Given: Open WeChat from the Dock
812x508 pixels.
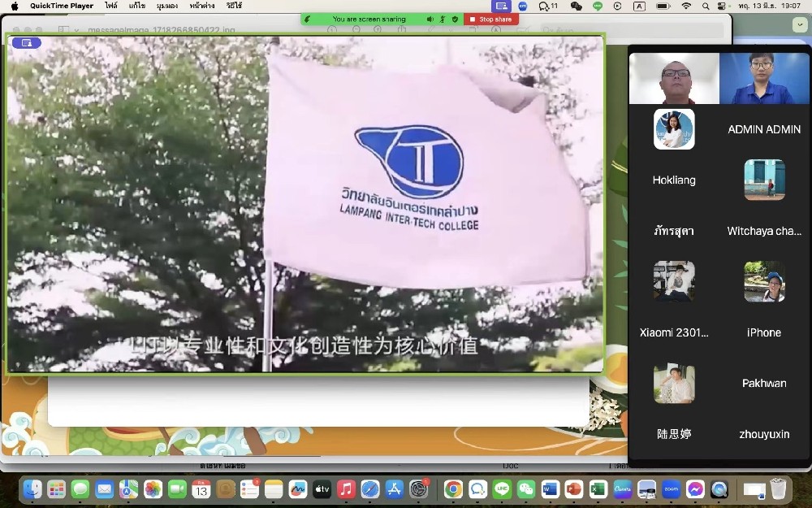Looking at the screenshot, I should point(526,488).
